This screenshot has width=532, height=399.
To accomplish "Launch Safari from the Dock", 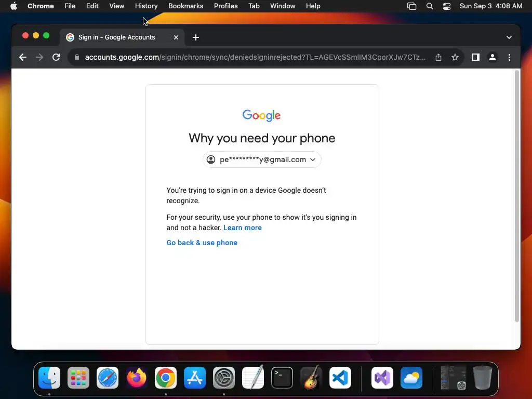I will [x=108, y=378].
